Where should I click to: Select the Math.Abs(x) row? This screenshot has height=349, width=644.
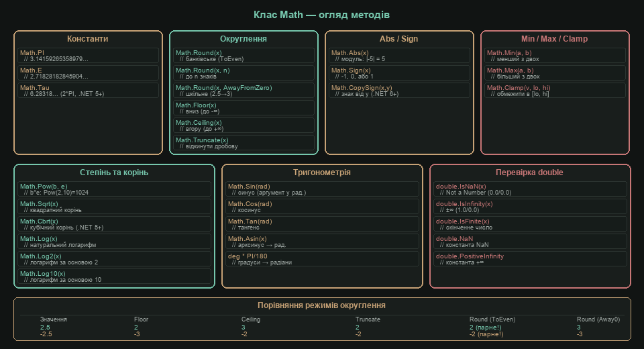[400, 56]
